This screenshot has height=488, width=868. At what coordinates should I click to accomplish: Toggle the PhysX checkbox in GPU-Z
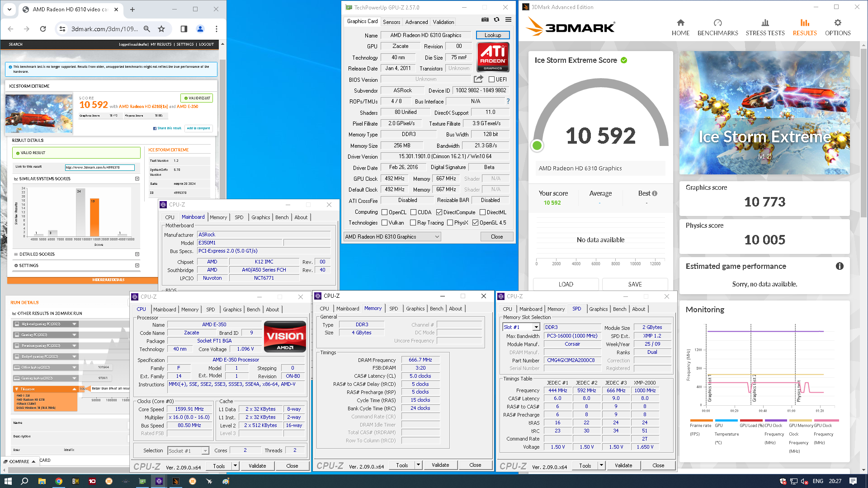coord(450,223)
